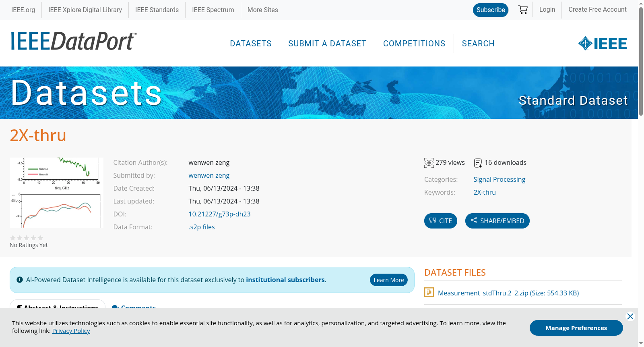Screen dimensions: 644x347
Task: Open the Privacy Policy link
Action: 71,331
